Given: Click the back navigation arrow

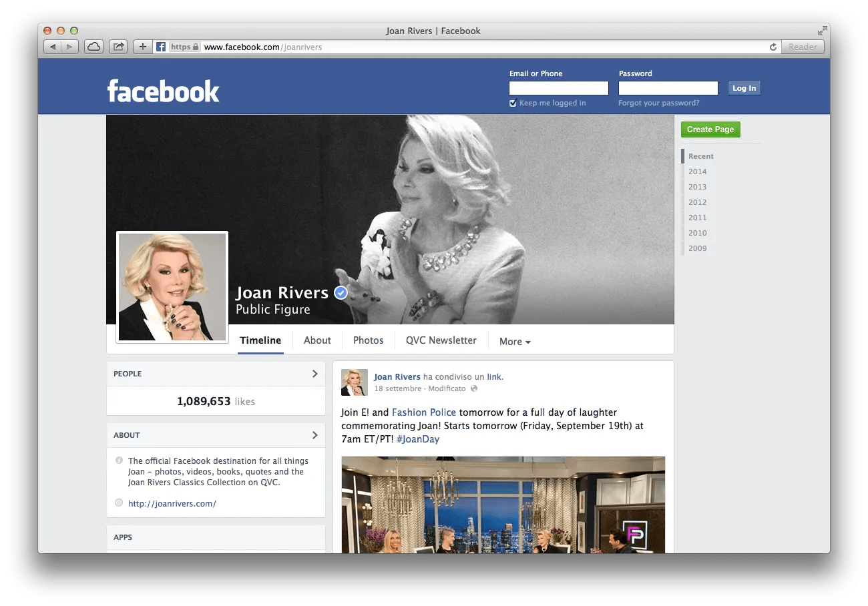Looking at the screenshot, I should 53,47.
